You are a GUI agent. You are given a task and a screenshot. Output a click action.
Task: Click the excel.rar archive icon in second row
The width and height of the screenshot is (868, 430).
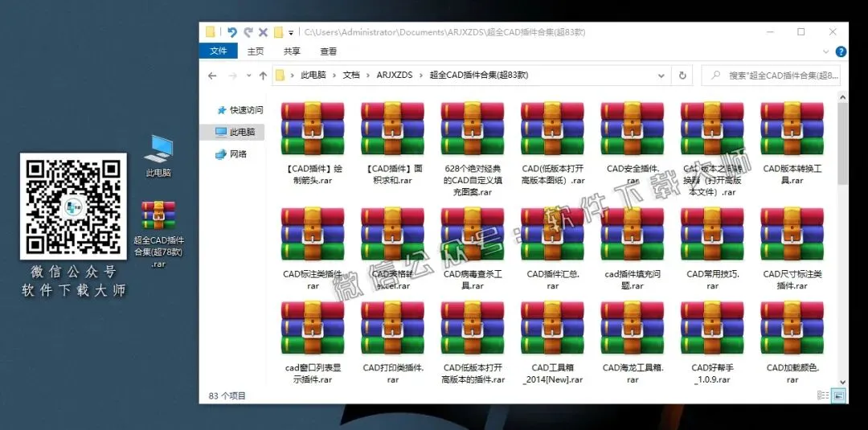click(x=392, y=234)
